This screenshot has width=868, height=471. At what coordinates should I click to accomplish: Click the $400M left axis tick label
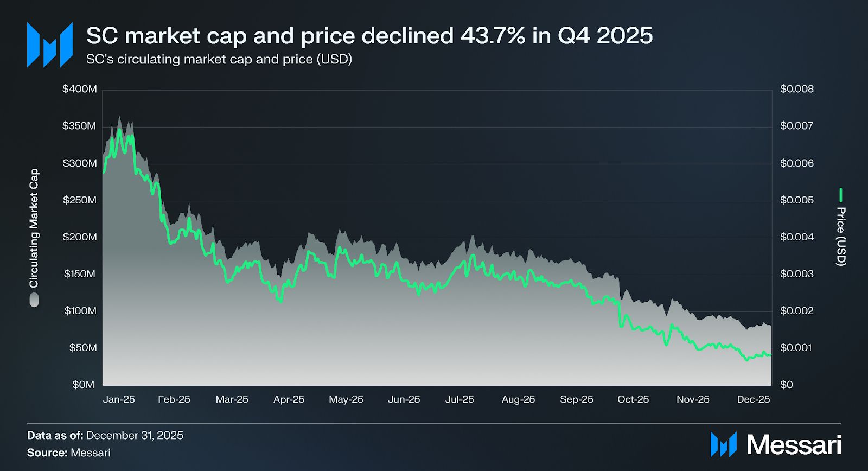coord(80,89)
